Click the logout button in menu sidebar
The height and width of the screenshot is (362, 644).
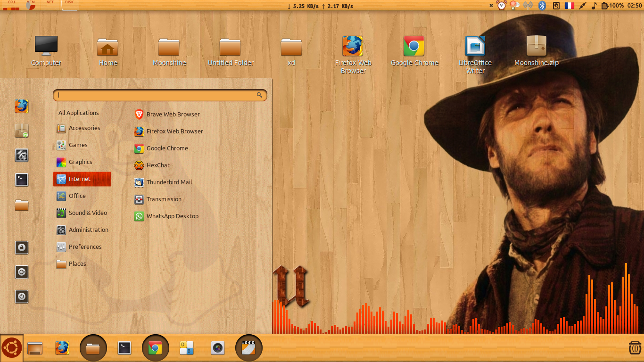(22, 272)
